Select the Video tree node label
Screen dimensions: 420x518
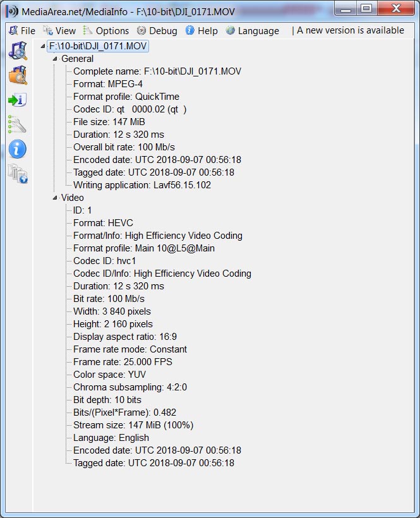pos(73,198)
